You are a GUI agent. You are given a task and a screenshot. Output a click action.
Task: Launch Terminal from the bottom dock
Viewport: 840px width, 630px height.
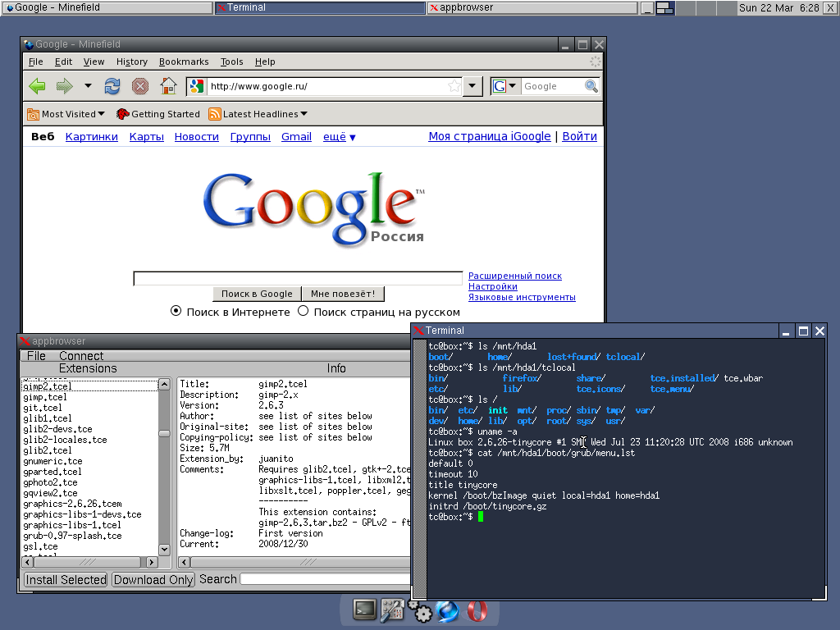tap(364, 609)
